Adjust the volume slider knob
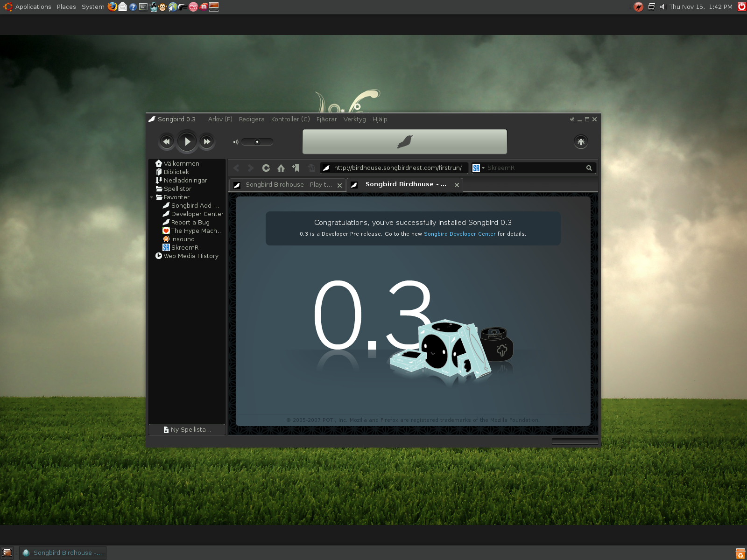Image resolution: width=747 pixels, height=560 pixels. click(x=257, y=142)
